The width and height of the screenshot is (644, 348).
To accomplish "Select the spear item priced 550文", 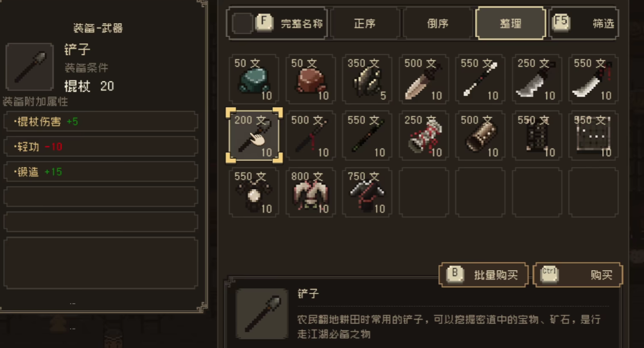I will click(480, 79).
